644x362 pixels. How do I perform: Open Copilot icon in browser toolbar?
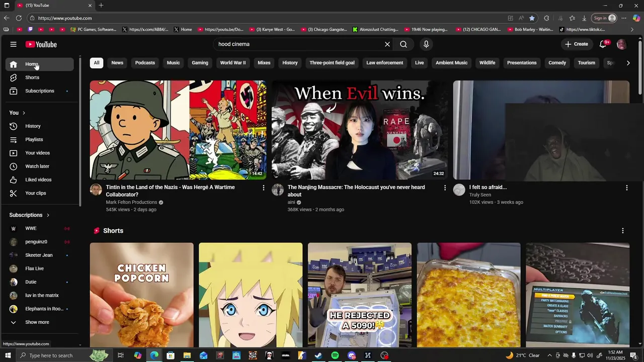636,18
